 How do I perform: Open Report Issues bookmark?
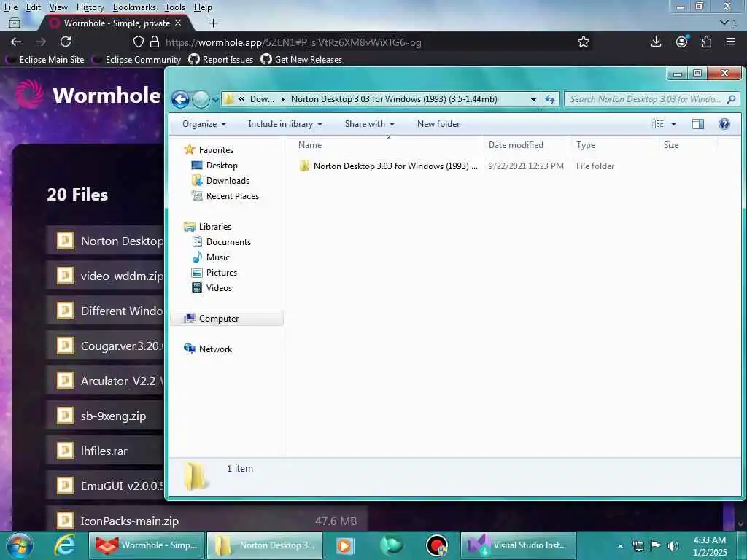[x=221, y=60]
